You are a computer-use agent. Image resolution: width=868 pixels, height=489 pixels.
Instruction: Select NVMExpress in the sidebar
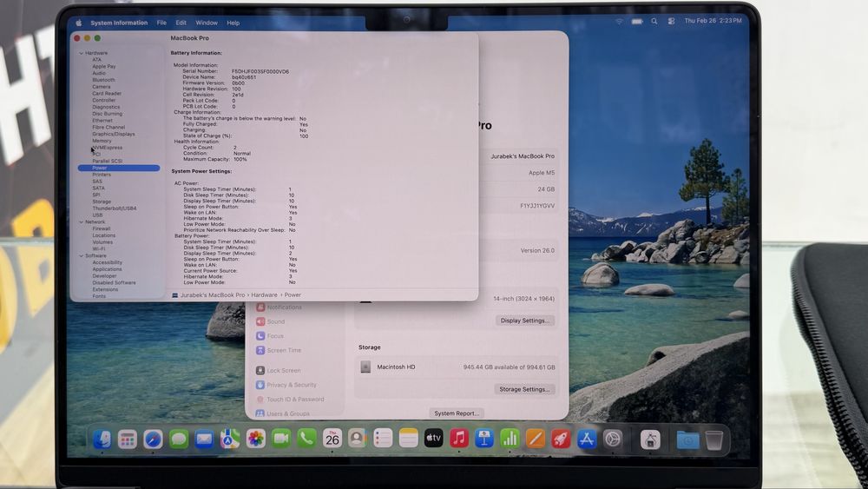click(108, 148)
